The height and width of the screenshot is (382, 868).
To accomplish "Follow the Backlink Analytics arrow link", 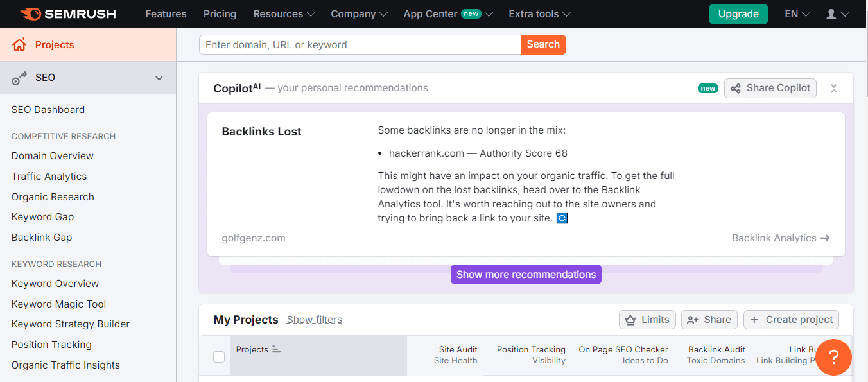I will (x=781, y=238).
